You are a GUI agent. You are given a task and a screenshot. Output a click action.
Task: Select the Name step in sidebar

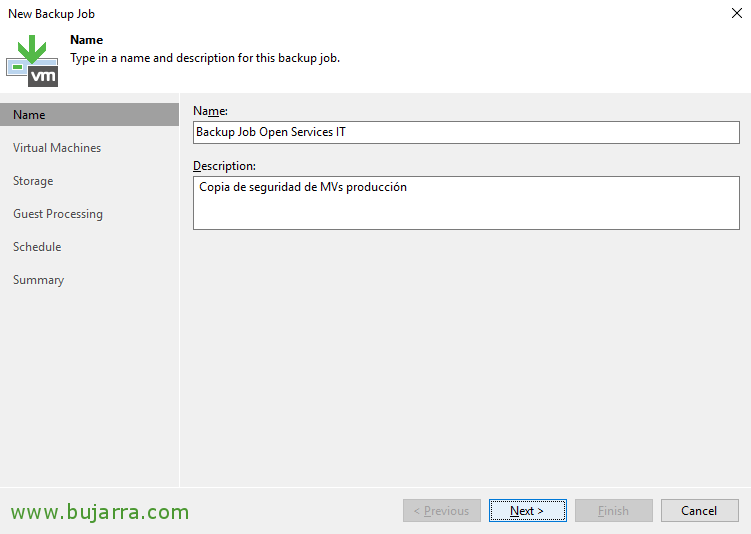pyautogui.click(x=90, y=115)
